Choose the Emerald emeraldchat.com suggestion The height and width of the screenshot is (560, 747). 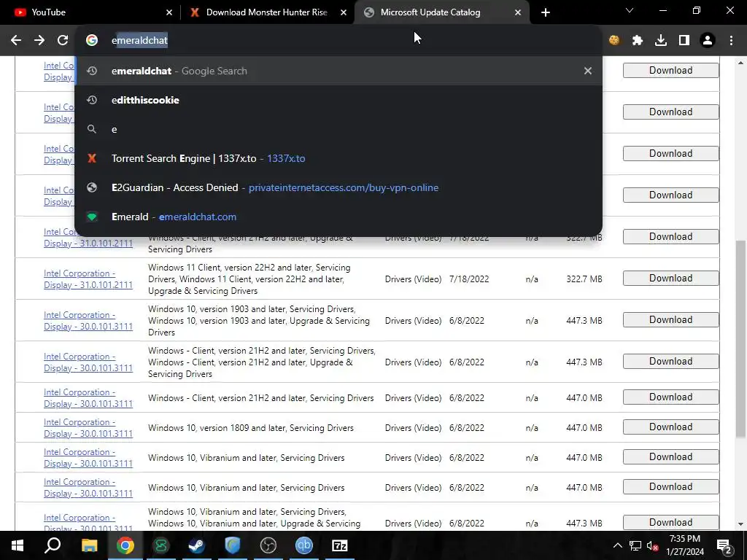click(338, 217)
